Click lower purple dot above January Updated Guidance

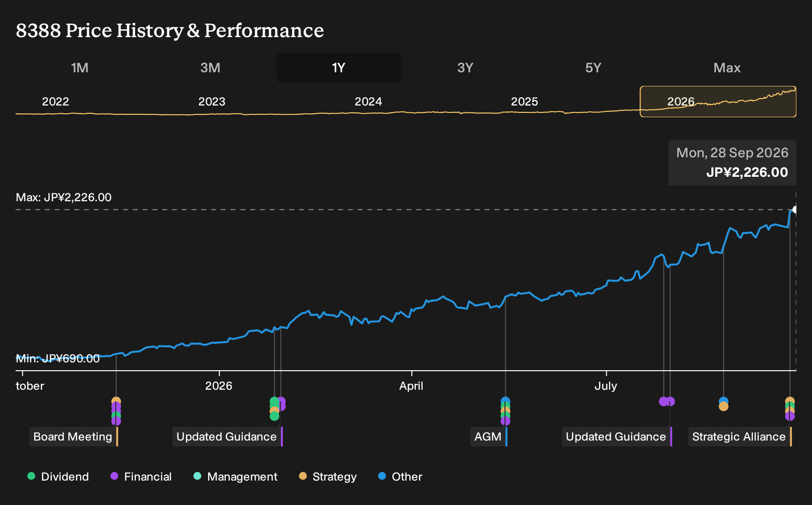coord(281,406)
